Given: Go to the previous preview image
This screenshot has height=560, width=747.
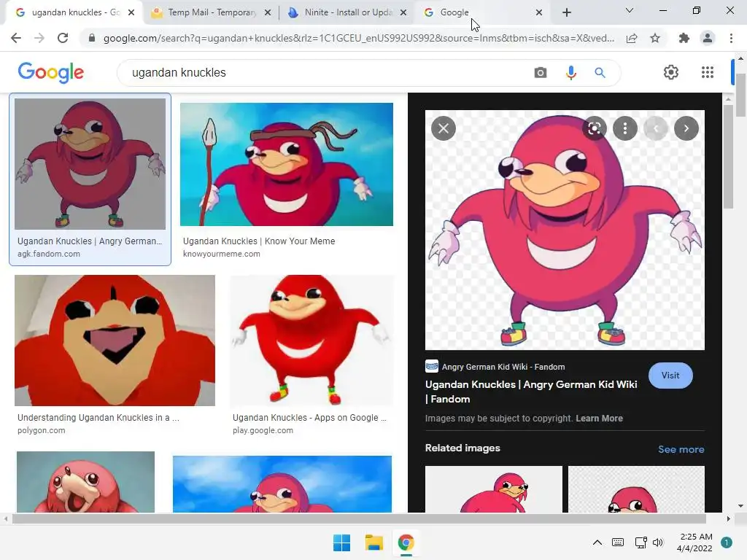Looking at the screenshot, I should coord(656,128).
